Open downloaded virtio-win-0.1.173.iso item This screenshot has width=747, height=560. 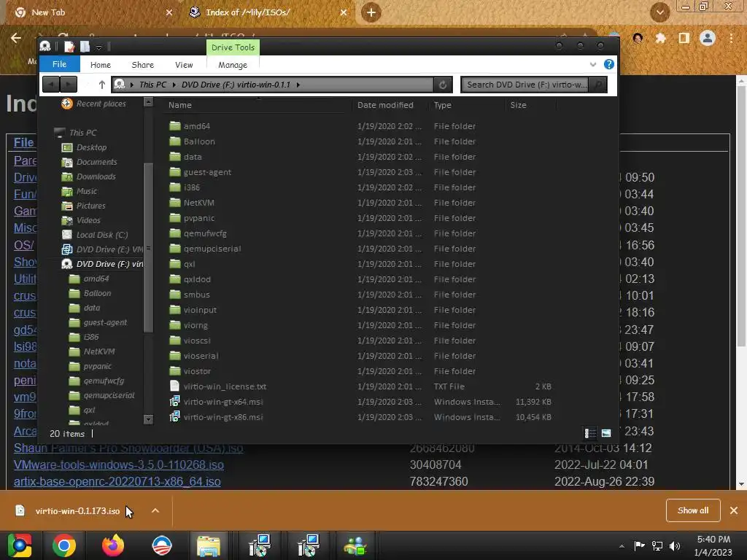point(77,511)
